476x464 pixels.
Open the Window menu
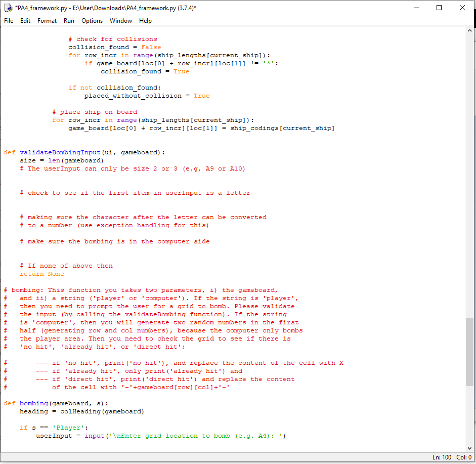(120, 21)
